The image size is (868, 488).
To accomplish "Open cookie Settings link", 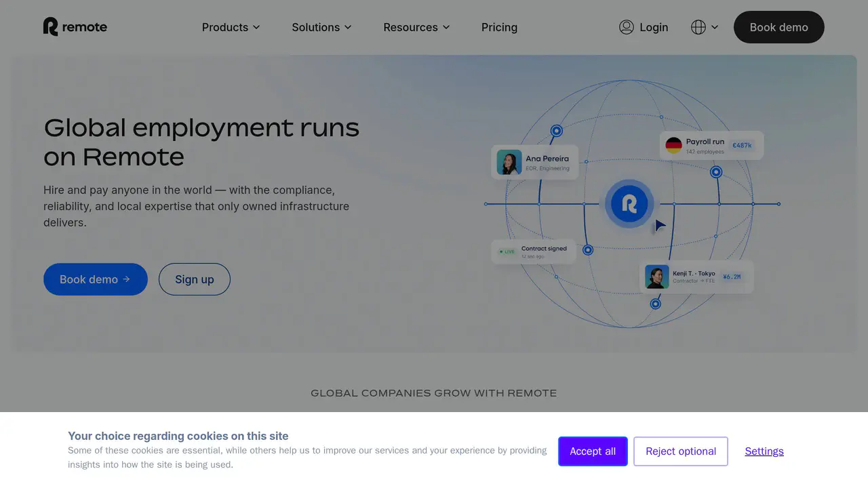I will 764,451.
